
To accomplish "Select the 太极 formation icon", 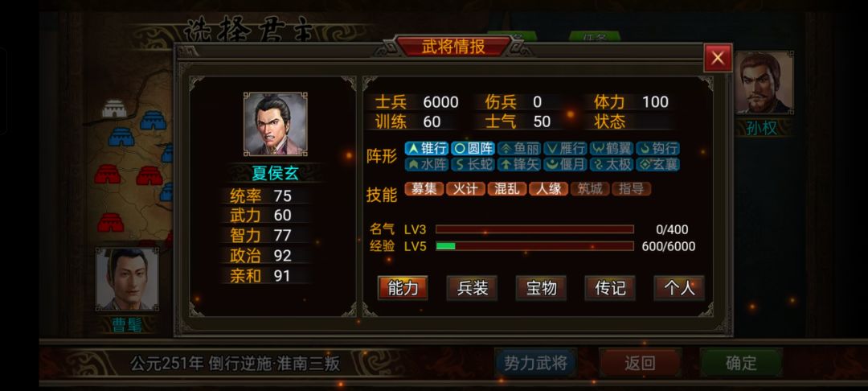I will [x=611, y=164].
